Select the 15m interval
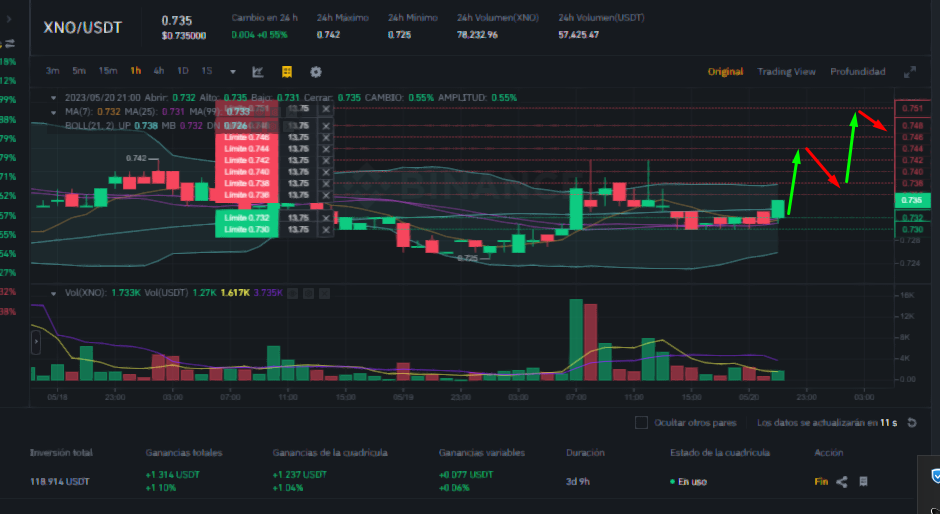The image size is (940, 514). pyautogui.click(x=108, y=71)
